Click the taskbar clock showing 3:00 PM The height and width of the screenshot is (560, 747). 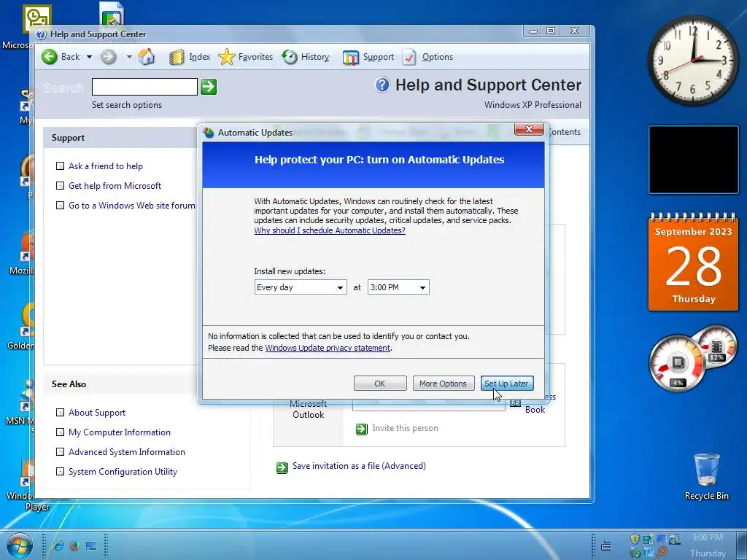coord(708,537)
